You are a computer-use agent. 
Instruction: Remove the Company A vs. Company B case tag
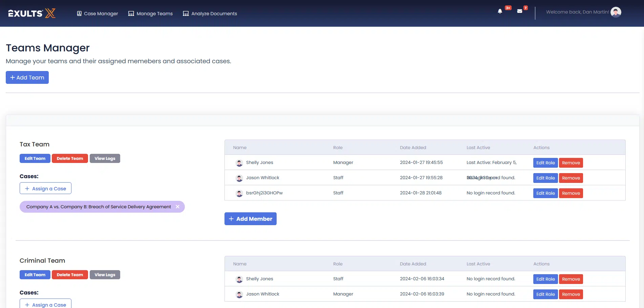click(177, 207)
